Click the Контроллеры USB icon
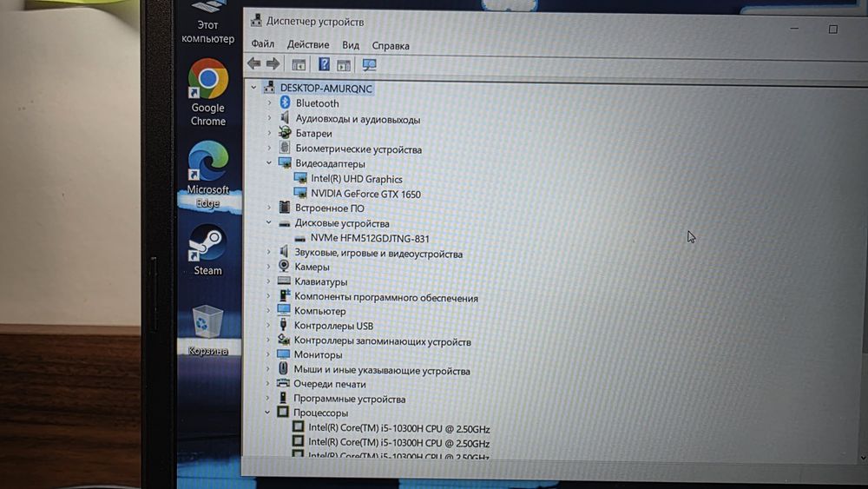868x489 pixels. 284,325
